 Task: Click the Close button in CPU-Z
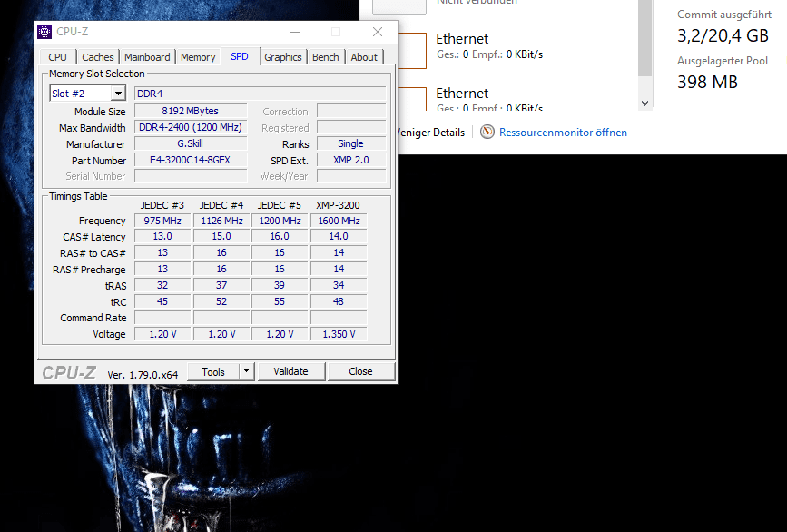[361, 371]
